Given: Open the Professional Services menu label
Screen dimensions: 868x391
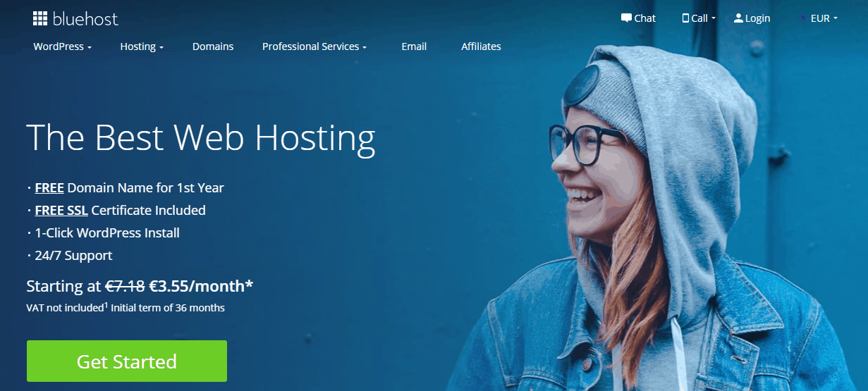Looking at the screenshot, I should pos(311,46).
